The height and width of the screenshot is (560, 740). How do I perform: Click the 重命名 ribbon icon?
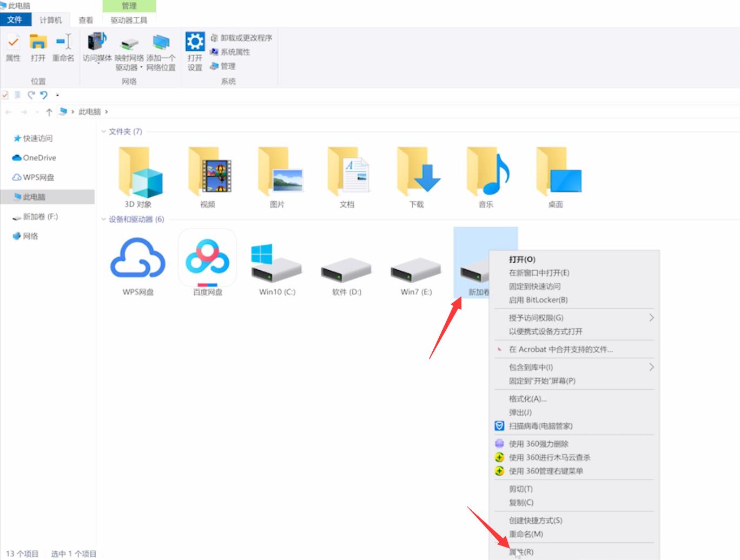(x=63, y=47)
